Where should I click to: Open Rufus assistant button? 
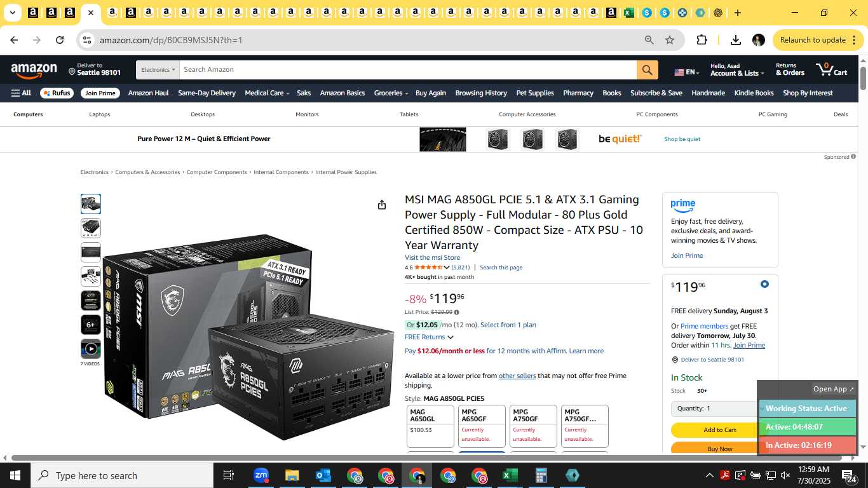(x=57, y=93)
